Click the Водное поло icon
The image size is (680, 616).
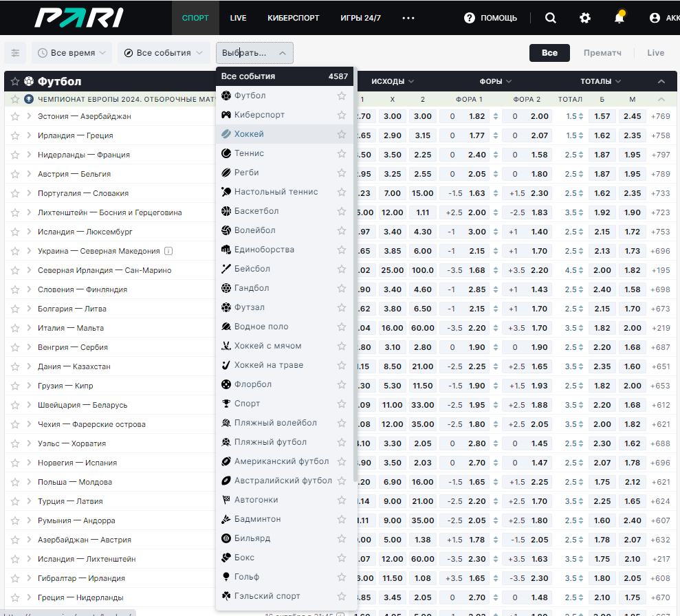[226, 327]
